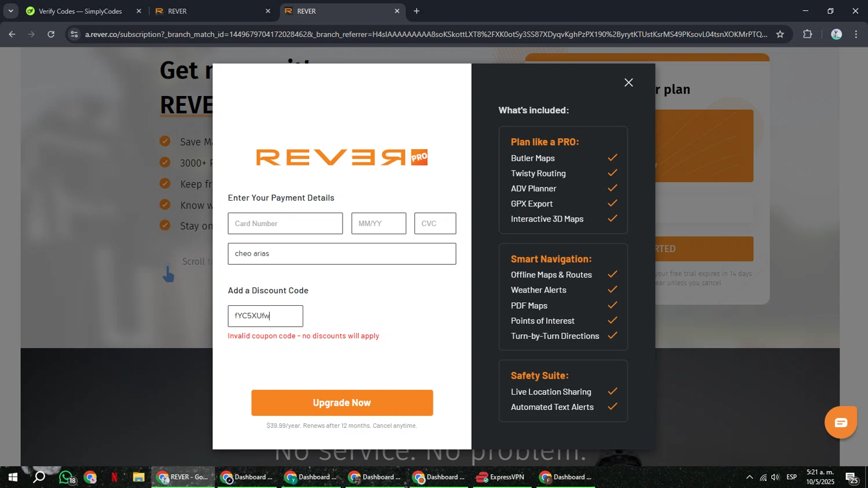View site information icon in address bar
868x488 pixels.
(x=73, y=34)
